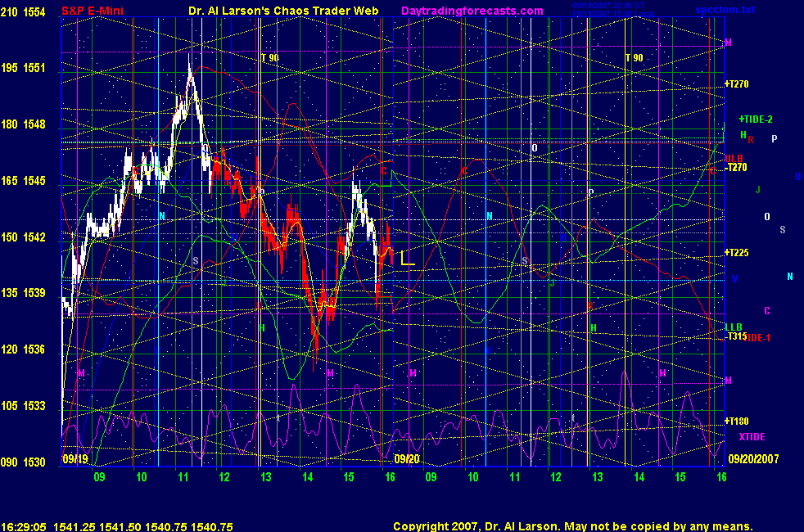This screenshot has width=804, height=532.
Task: Click the 105 1533 price axis label
Action: [23, 406]
